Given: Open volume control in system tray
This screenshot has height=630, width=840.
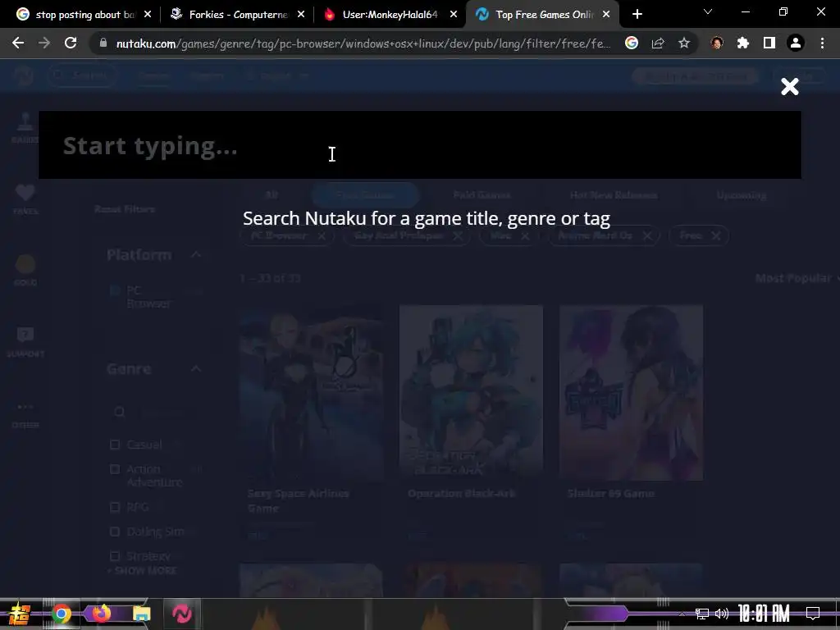Looking at the screenshot, I should click(x=722, y=614).
